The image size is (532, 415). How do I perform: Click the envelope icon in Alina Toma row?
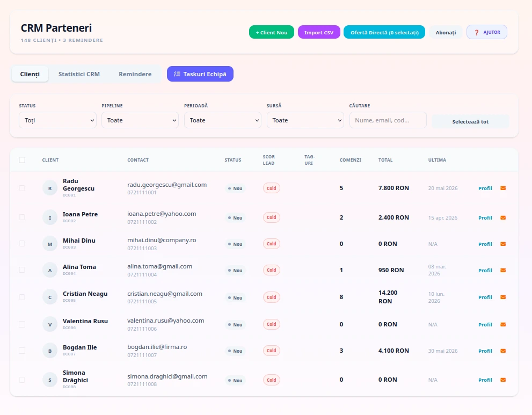coord(503,270)
